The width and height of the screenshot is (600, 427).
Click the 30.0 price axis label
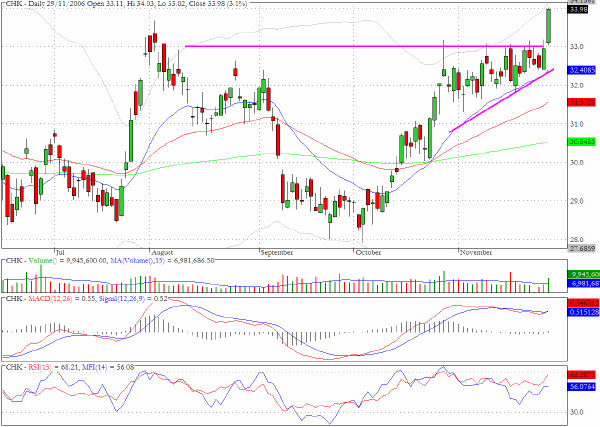(577, 163)
